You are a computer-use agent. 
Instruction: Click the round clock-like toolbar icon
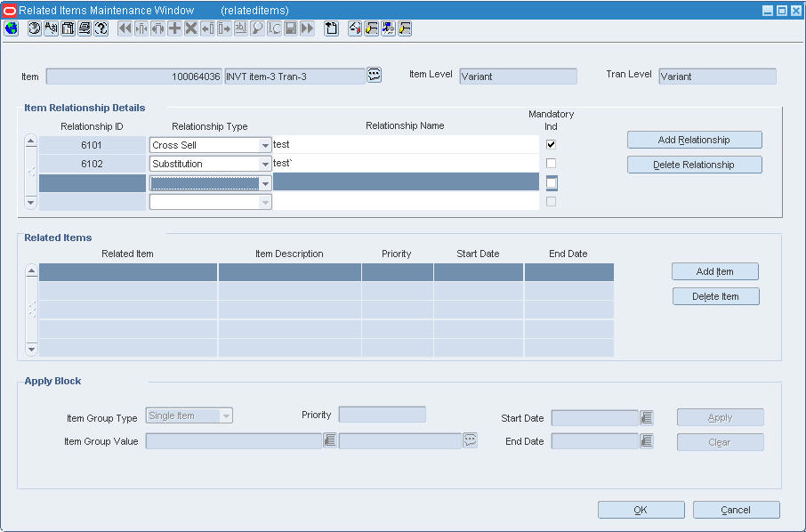(x=35, y=28)
